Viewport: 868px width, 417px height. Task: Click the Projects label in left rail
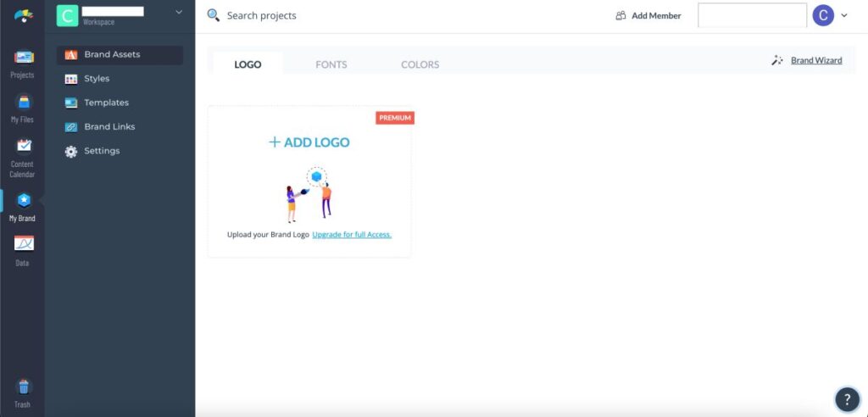click(x=22, y=75)
